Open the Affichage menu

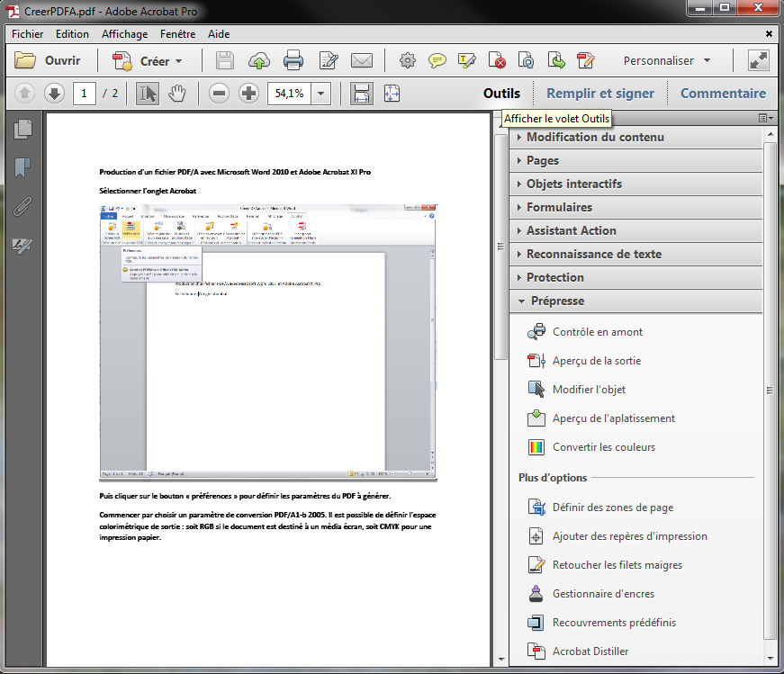[x=124, y=34]
